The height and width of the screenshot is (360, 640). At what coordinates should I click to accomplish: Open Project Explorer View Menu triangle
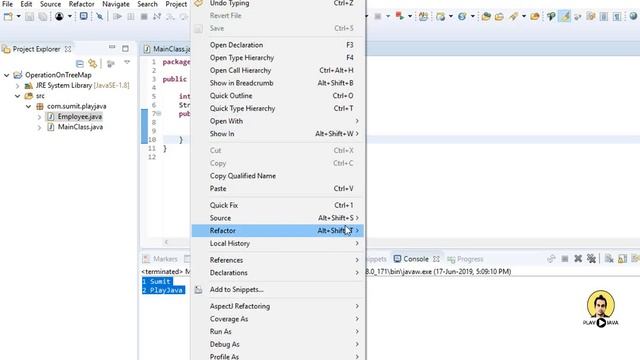(x=127, y=62)
